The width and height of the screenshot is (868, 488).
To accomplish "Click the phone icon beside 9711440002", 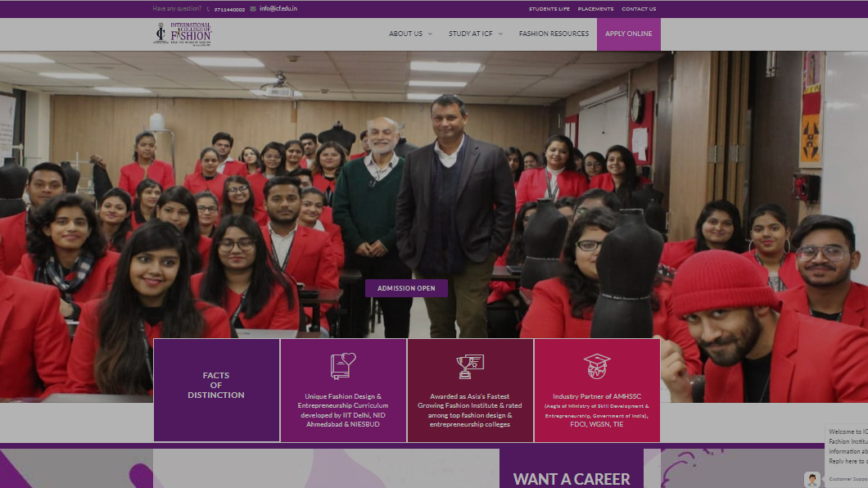I will tap(209, 9).
